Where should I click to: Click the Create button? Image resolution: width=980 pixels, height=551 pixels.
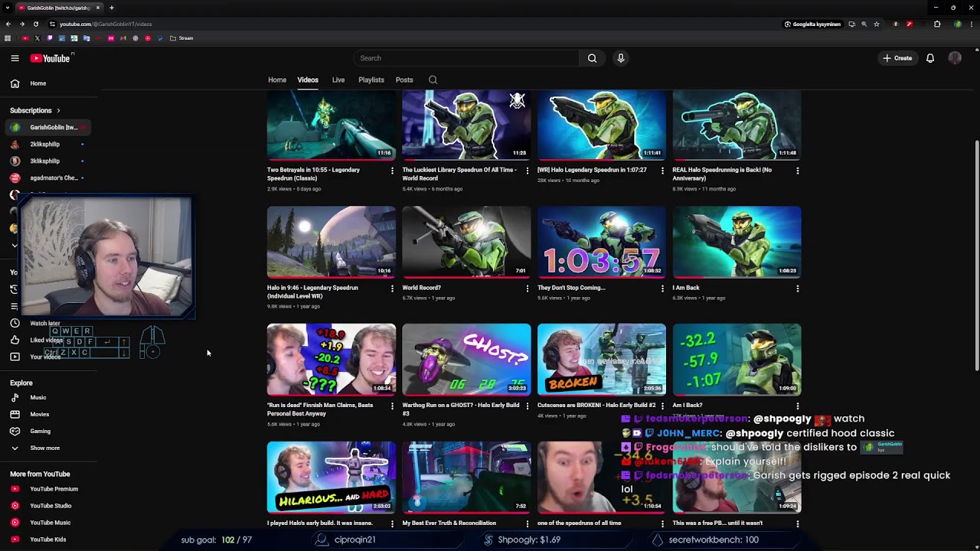(x=897, y=58)
